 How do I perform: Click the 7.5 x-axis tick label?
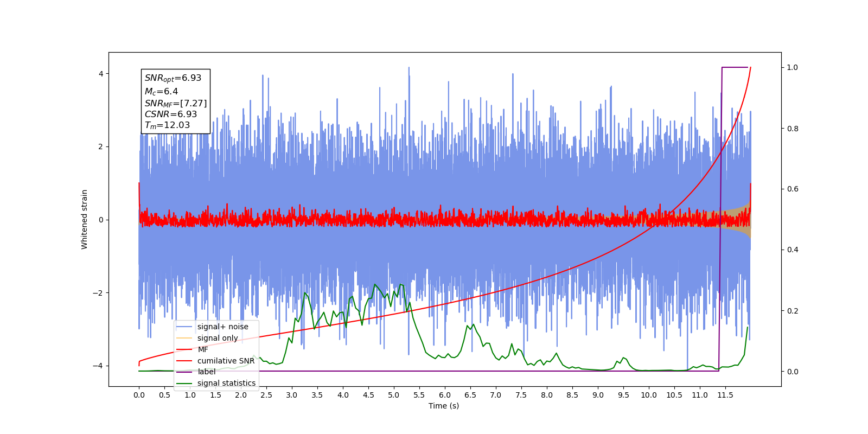521,395
